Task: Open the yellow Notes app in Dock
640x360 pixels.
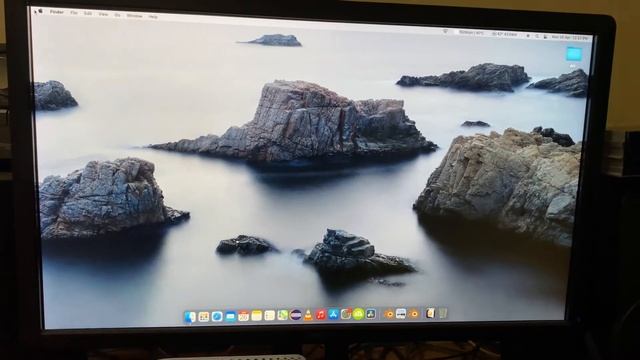Action: 257,316
